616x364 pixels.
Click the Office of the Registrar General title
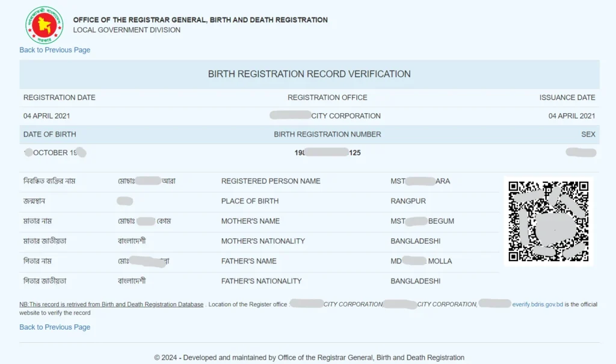click(x=200, y=20)
